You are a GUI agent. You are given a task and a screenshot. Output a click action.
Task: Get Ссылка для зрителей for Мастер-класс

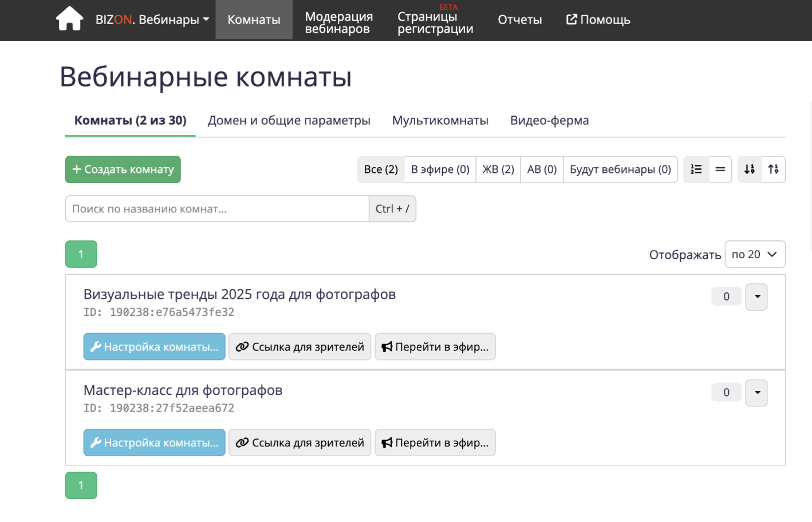click(x=300, y=442)
